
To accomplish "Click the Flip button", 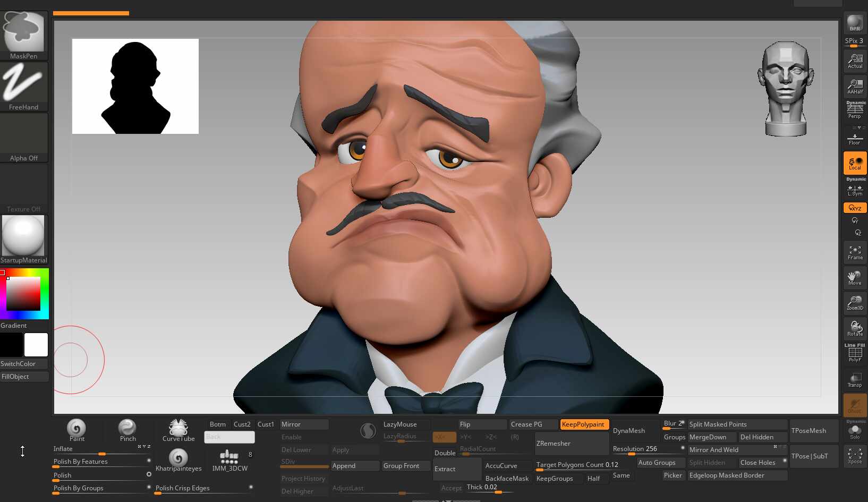I will pyautogui.click(x=483, y=424).
